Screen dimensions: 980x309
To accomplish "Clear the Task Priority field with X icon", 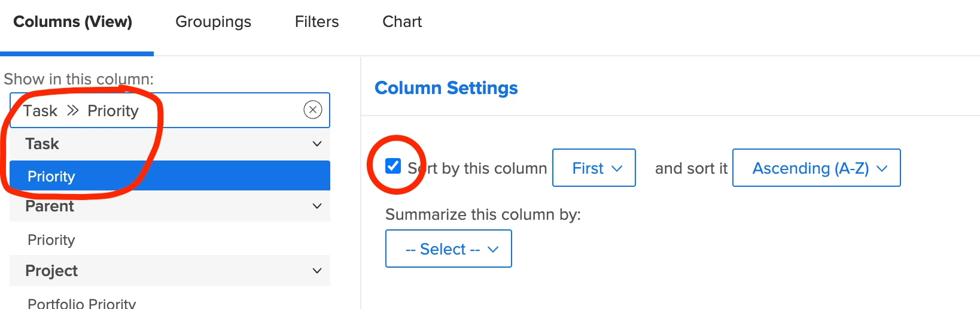I will (x=313, y=110).
